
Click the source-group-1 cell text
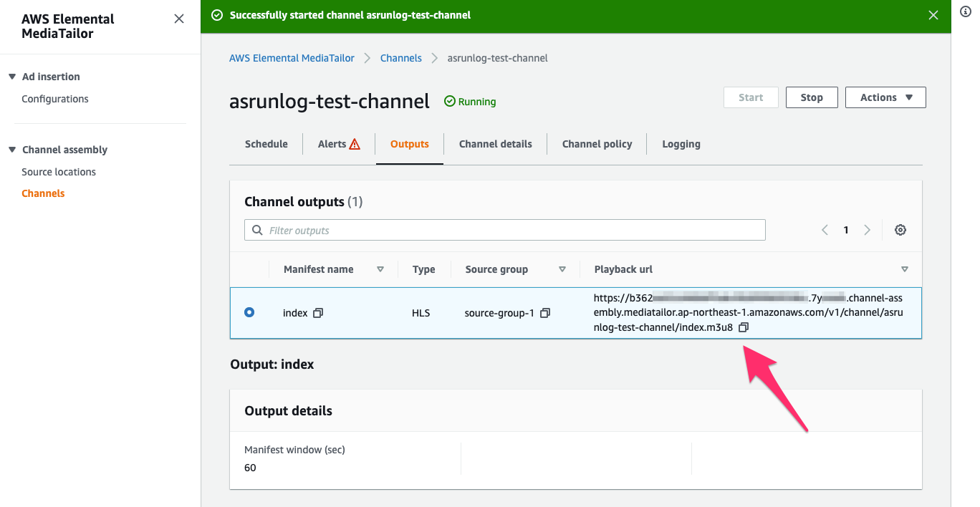pos(499,313)
